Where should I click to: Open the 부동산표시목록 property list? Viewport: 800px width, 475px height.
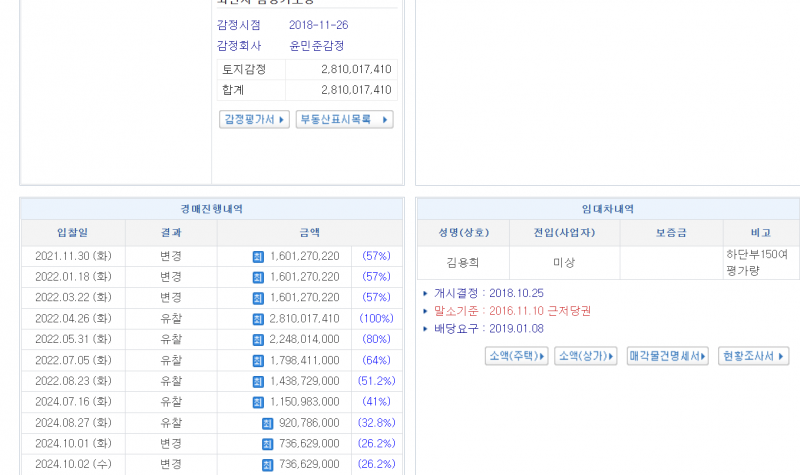(x=344, y=120)
